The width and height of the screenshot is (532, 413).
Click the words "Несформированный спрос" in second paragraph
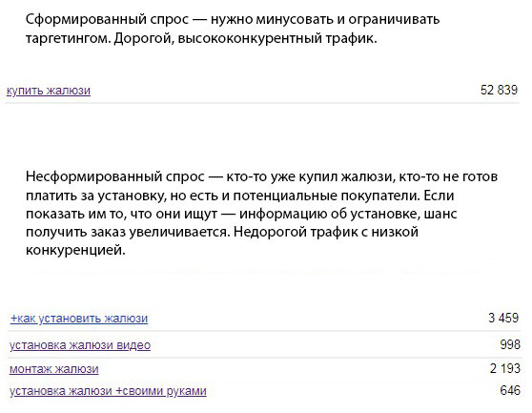coord(115,176)
